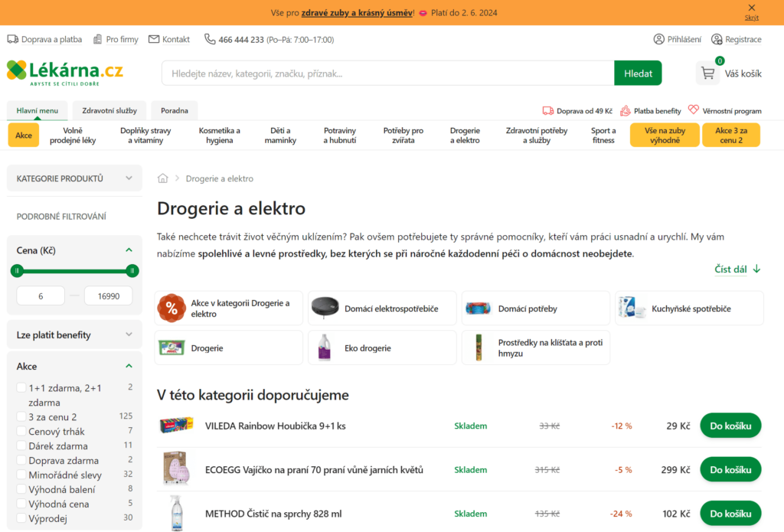Add VILEDA Rainbow Houbička to cart
The width and height of the screenshot is (784, 532).
coord(730,426)
